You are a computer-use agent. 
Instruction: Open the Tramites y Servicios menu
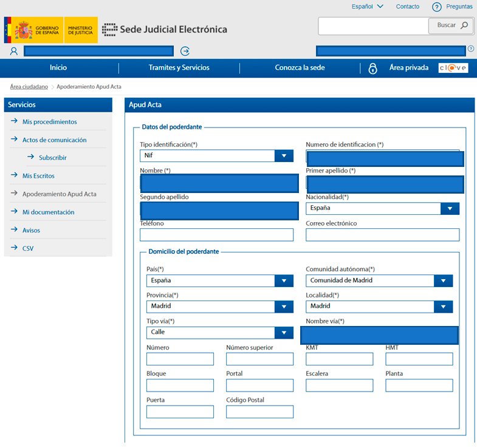(x=179, y=68)
